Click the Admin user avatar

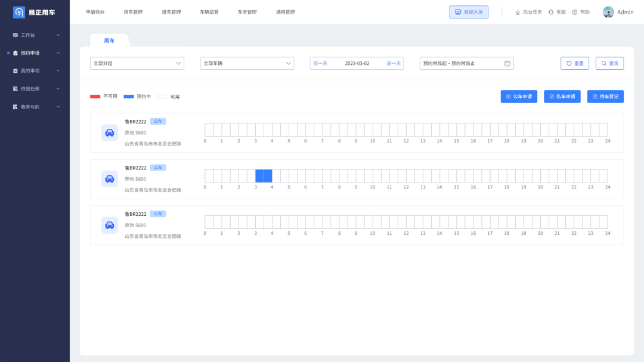point(608,12)
